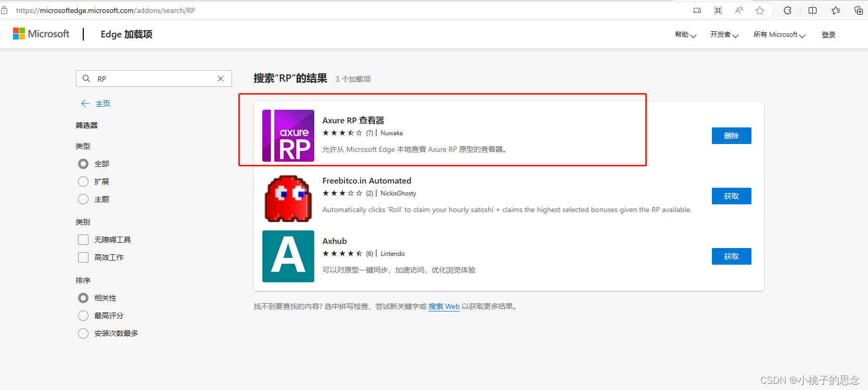Click the 搜索 Web link
The width and height of the screenshot is (868, 390).
[x=444, y=306]
